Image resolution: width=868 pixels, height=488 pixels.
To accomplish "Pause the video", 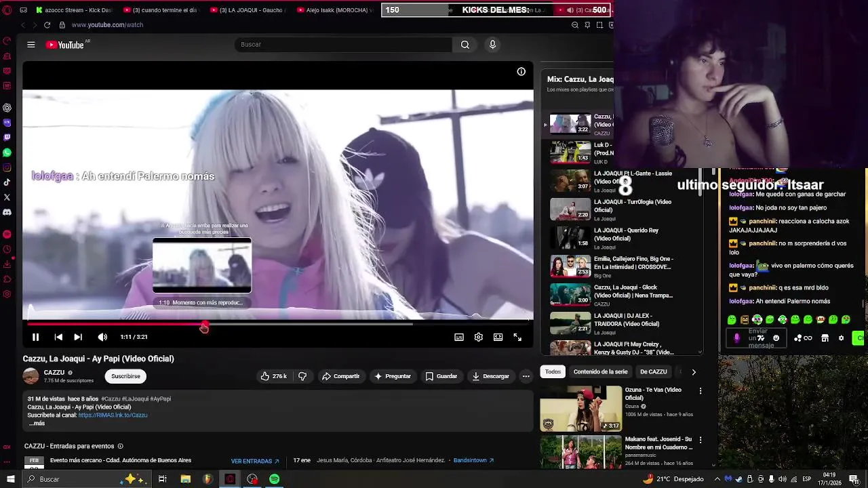I will coord(35,337).
